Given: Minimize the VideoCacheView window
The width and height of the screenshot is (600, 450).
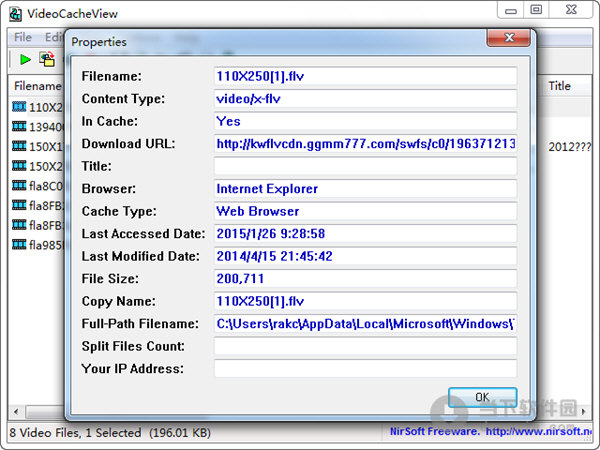Looking at the screenshot, I should [x=510, y=10].
